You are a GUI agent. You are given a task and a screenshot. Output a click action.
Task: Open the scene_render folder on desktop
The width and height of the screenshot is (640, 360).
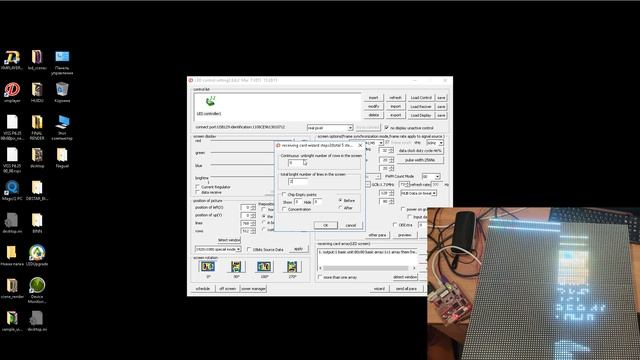12,286
